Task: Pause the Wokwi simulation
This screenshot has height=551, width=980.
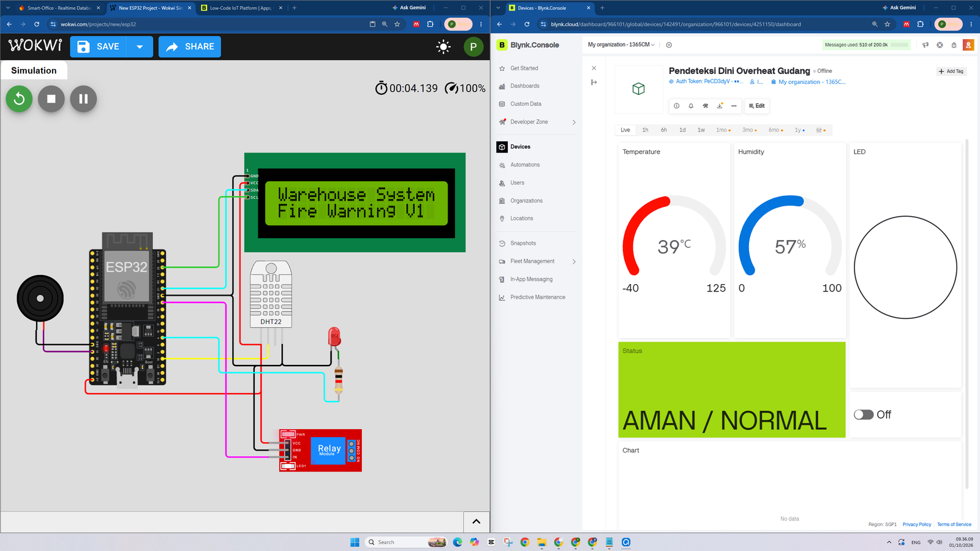Action: click(x=83, y=99)
